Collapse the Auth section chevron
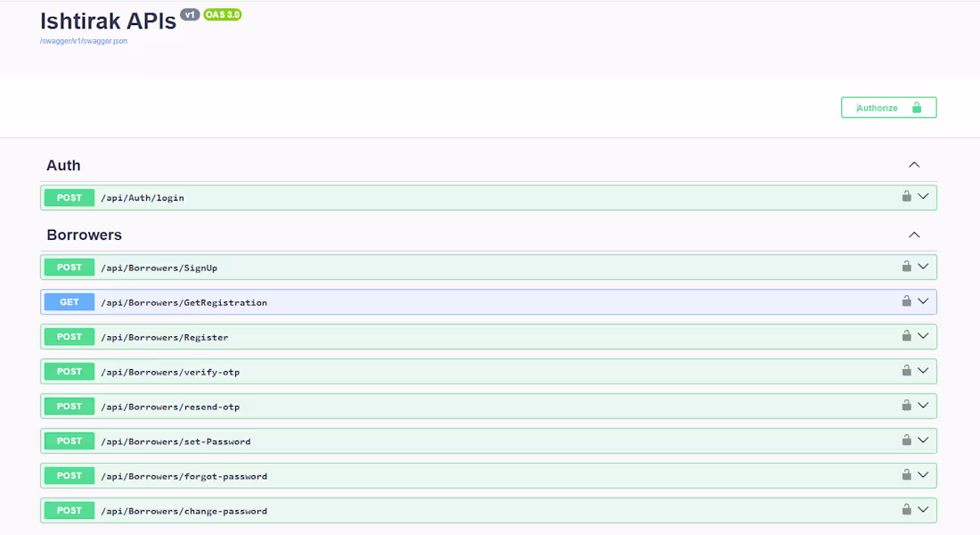The image size is (980, 535). (914, 165)
